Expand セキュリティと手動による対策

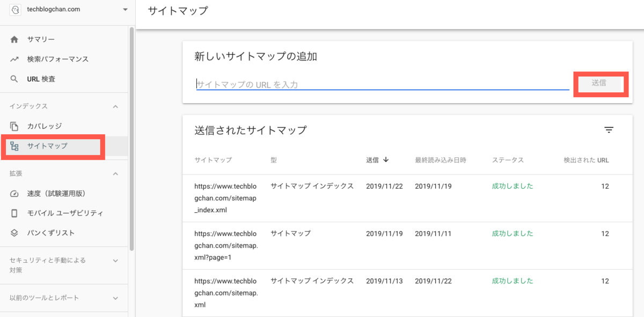click(115, 260)
